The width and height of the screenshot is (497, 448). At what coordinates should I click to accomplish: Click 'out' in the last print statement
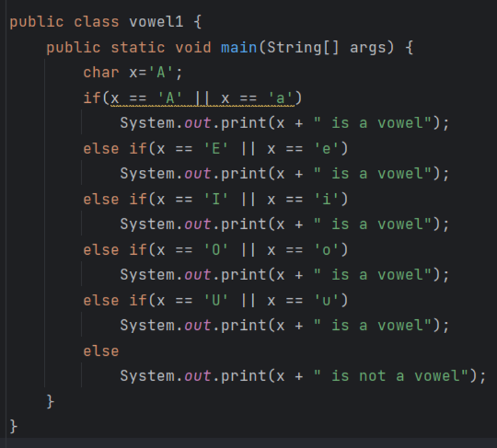198,376
